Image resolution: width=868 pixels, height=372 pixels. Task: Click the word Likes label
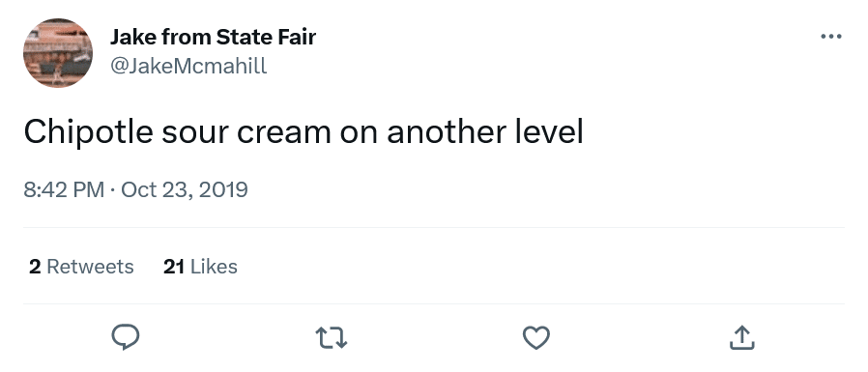click(214, 267)
